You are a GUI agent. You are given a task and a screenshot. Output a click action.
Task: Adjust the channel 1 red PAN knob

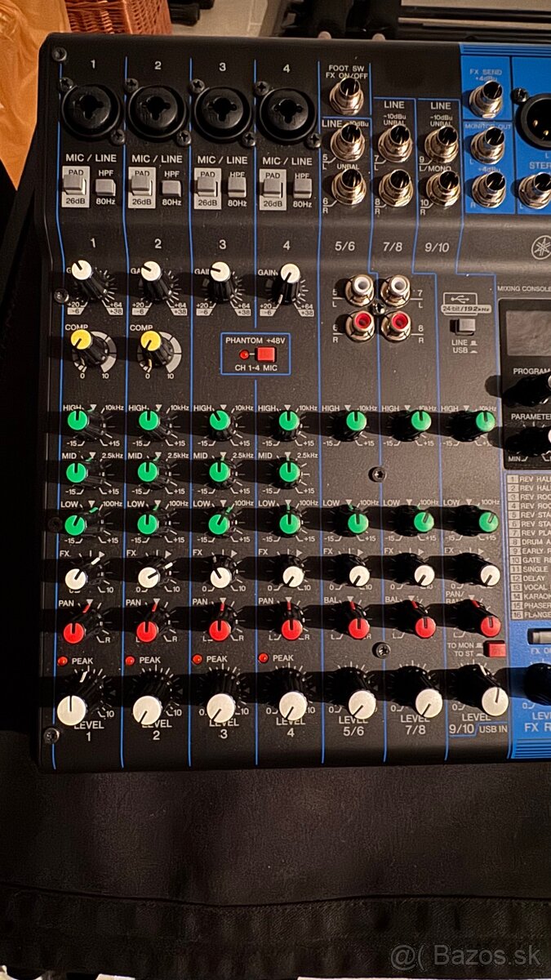[74, 633]
